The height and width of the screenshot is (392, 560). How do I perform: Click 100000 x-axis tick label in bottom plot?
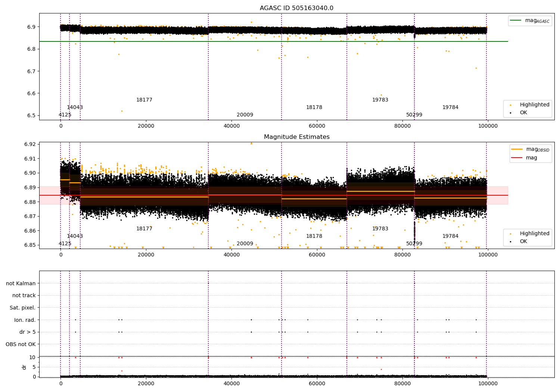pyautogui.click(x=488, y=383)
